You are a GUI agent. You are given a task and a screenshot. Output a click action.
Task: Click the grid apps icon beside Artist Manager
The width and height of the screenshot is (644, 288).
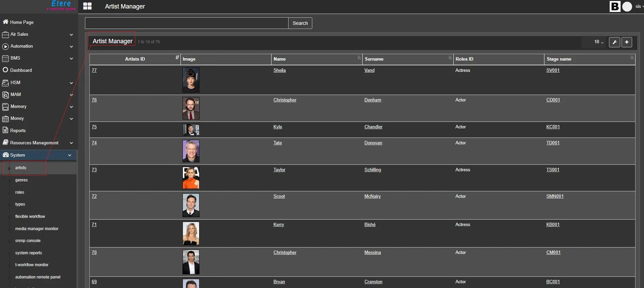click(87, 6)
